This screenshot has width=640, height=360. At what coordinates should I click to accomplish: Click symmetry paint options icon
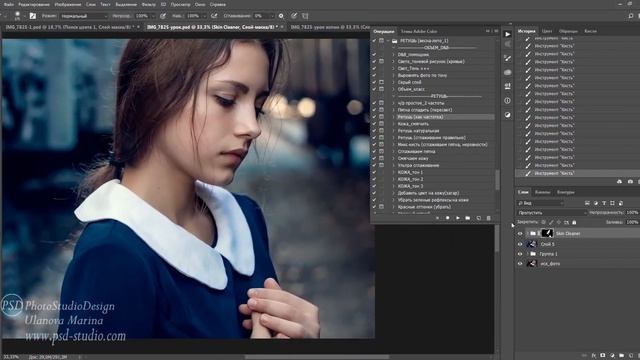tap(305, 16)
